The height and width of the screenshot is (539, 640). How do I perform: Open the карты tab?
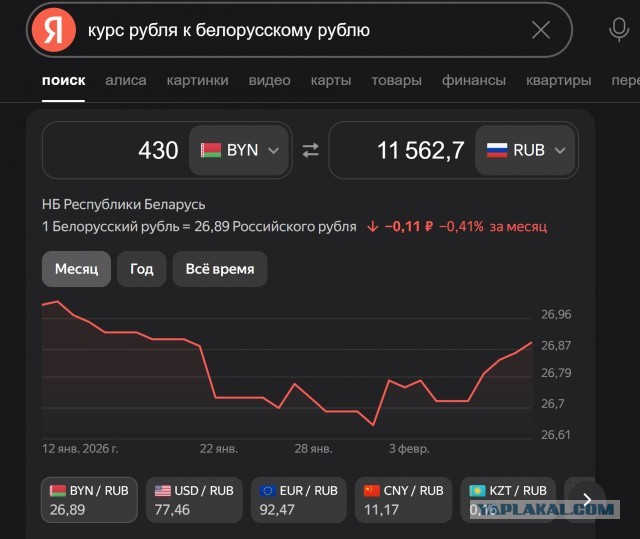[x=331, y=80]
